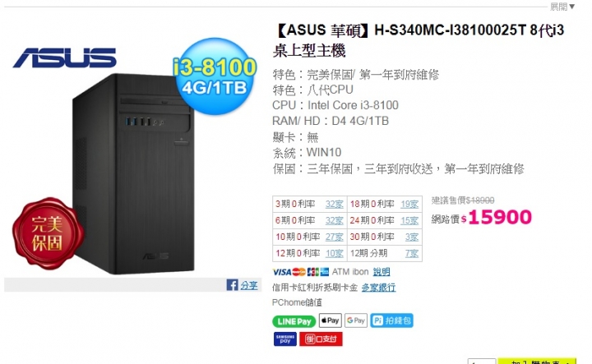
Task: Click the 說明 link beside ATM ibon
Action: 382,272
